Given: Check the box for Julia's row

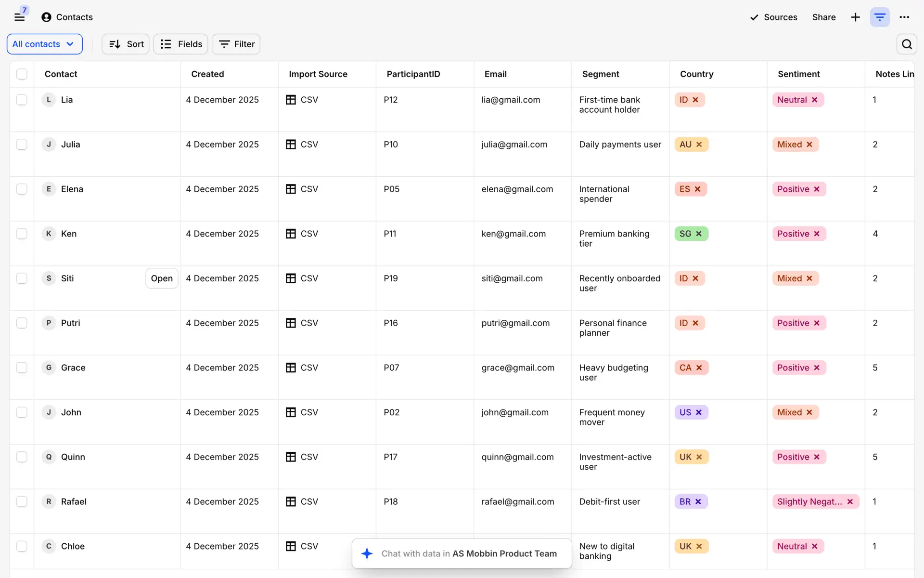Looking at the screenshot, I should [22, 144].
